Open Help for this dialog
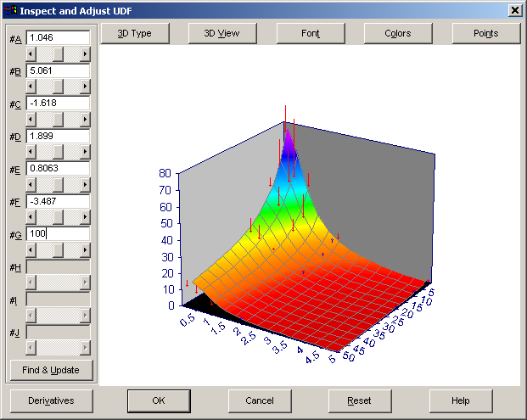The width and height of the screenshot is (527, 420). pyautogui.click(x=461, y=400)
